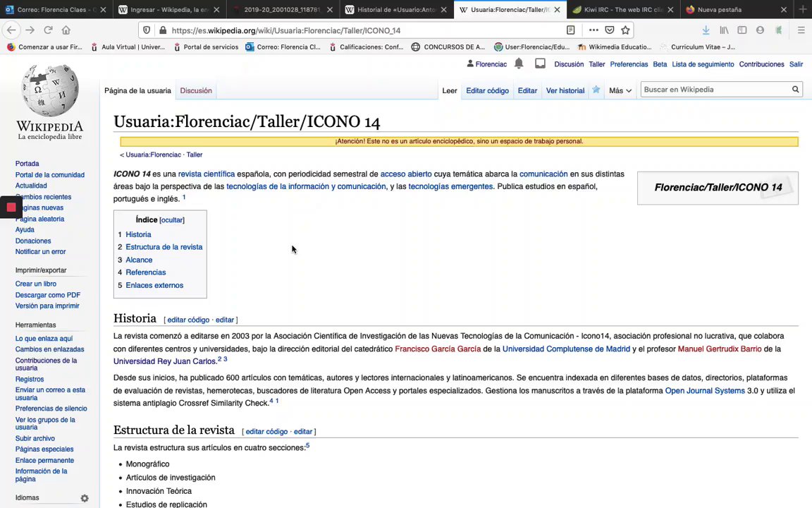This screenshot has width=812, height=508.
Task: Open Contribuciones link at top
Action: click(761, 64)
